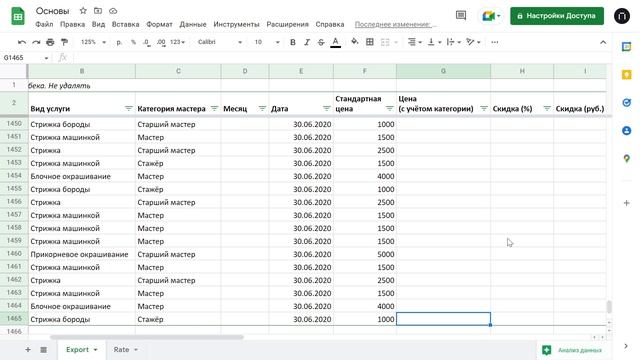The image size is (640, 360).
Task: Open comment history icon
Action: point(461,16)
